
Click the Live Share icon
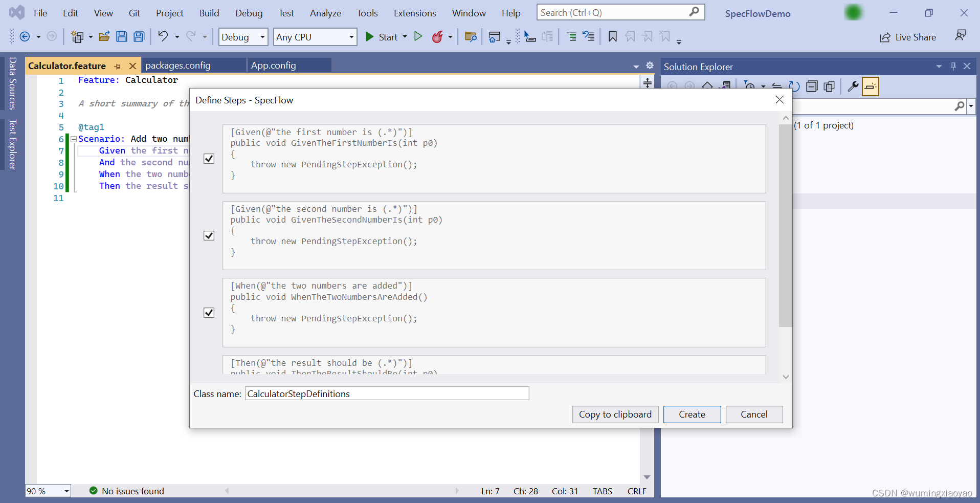[885, 37]
